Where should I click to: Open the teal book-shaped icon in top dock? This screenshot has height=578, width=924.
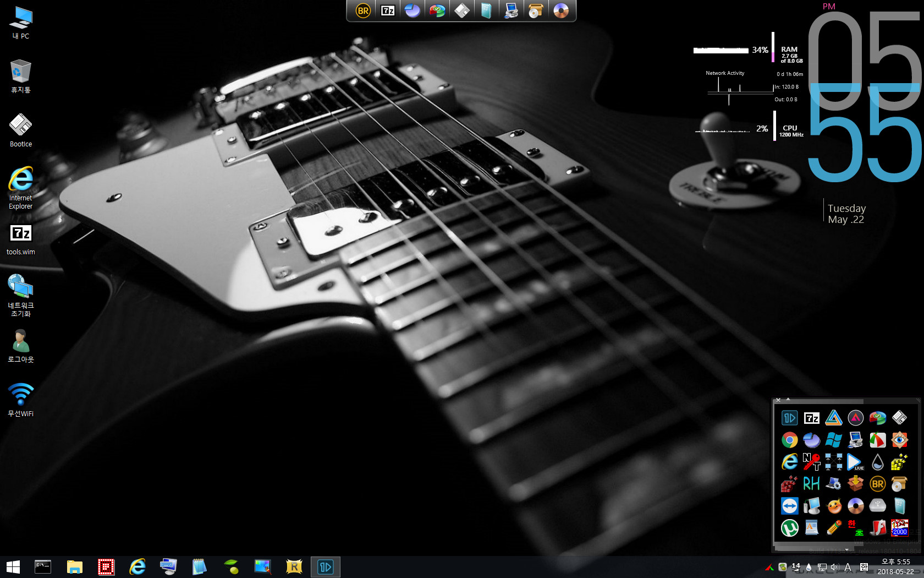[x=487, y=10]
